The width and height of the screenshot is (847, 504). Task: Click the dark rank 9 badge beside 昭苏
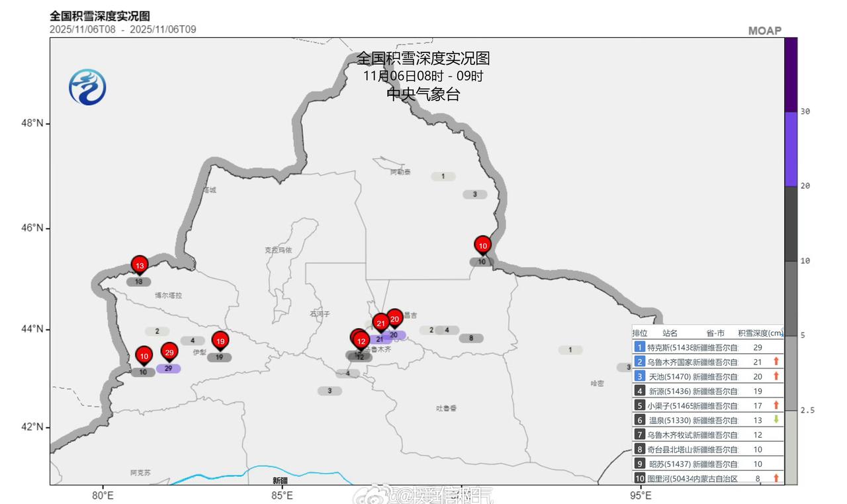tap(639, 464)
